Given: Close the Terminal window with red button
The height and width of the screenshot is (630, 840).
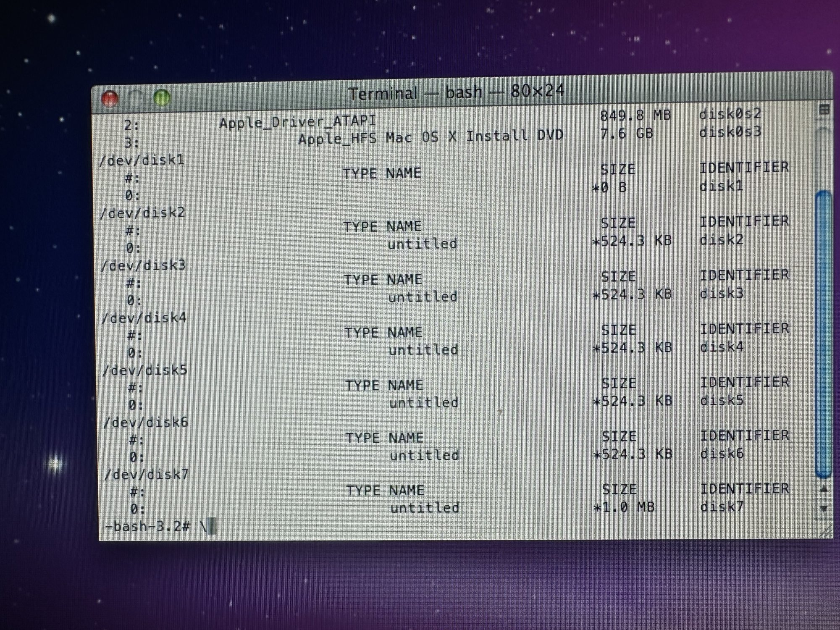Looking at the screenshot, I should [110, 99].
